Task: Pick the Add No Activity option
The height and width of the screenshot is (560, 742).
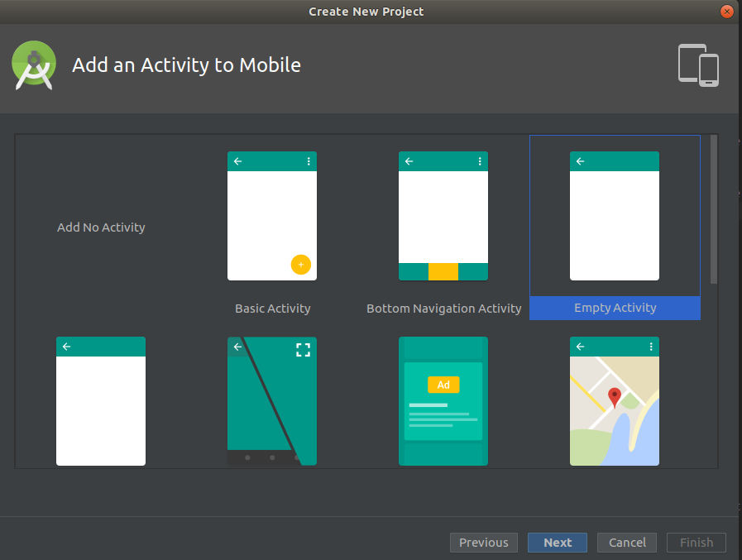Action: 101,227
